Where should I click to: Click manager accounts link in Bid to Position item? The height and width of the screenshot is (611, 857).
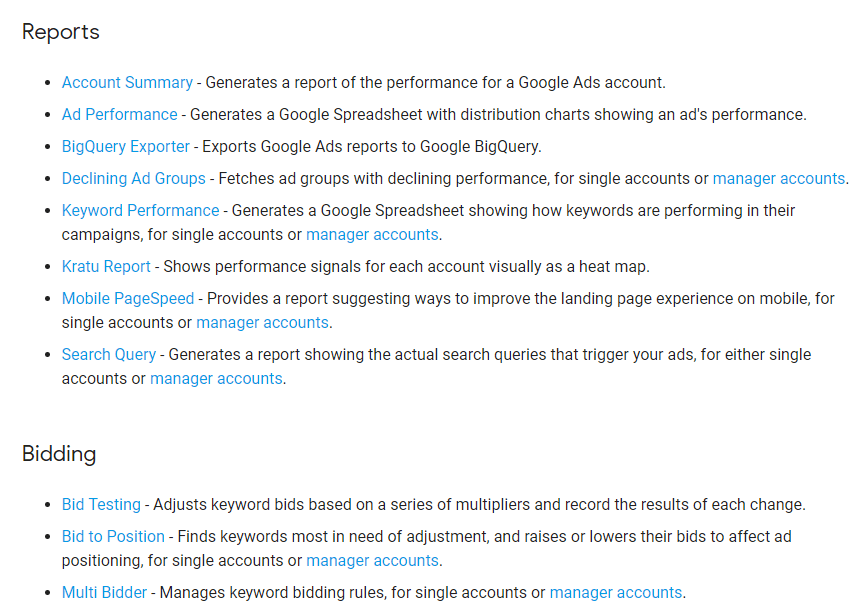click(372, 561)
